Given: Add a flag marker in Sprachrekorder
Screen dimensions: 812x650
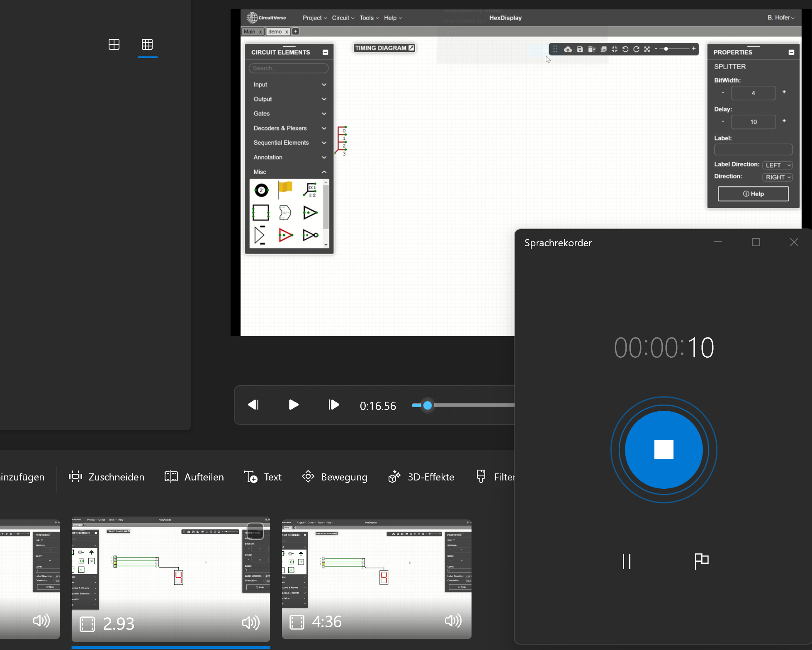Looking at the screenshot, I should click(x=701, y=561).
